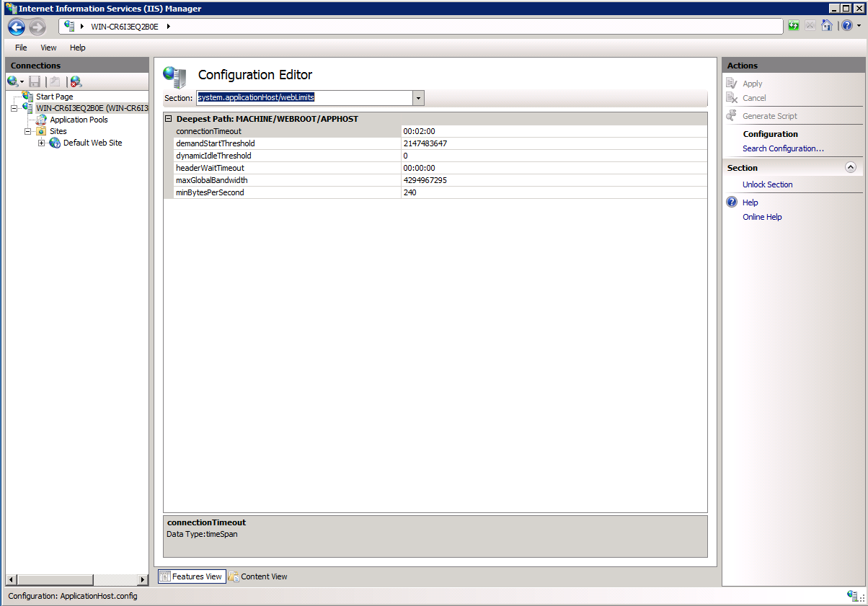Open the File menu
Image resolution: width=868 pixels, height=606 pixels.
tap(21, 48)
